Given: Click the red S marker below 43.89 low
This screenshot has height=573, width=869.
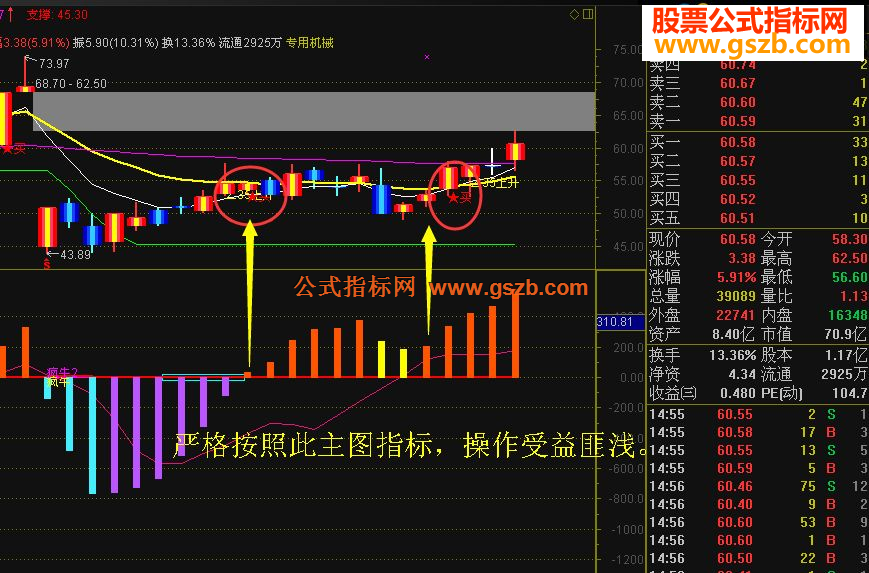Looking at the screenshot, I should [47, 265].
